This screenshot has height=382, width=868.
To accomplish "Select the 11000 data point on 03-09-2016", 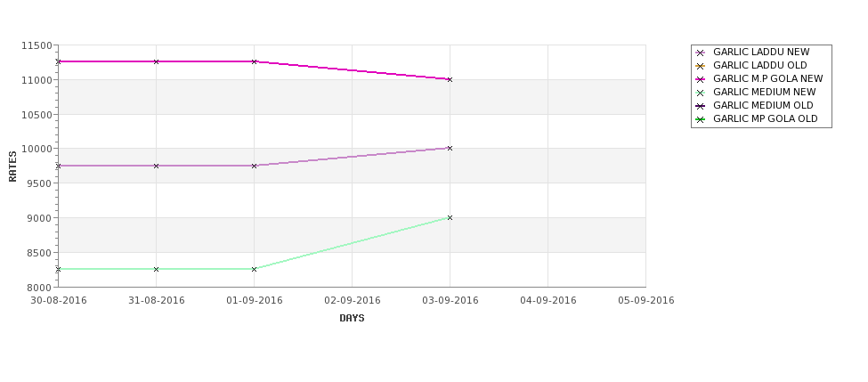I will tap(450, 79).
